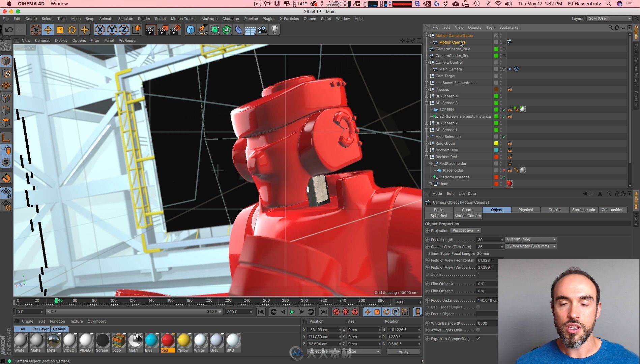Activate the Rotate tool

72,30
